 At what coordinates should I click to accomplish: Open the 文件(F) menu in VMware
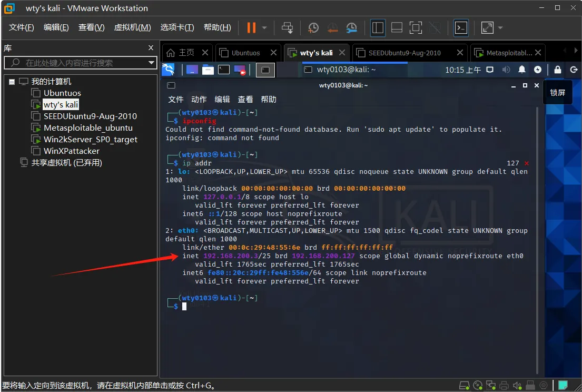pos(21,27)
